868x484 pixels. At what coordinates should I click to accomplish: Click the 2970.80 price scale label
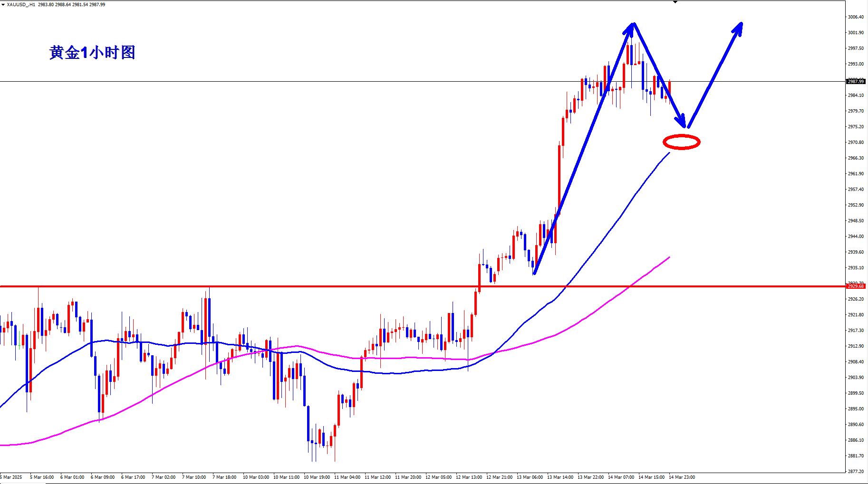[856, 142]
